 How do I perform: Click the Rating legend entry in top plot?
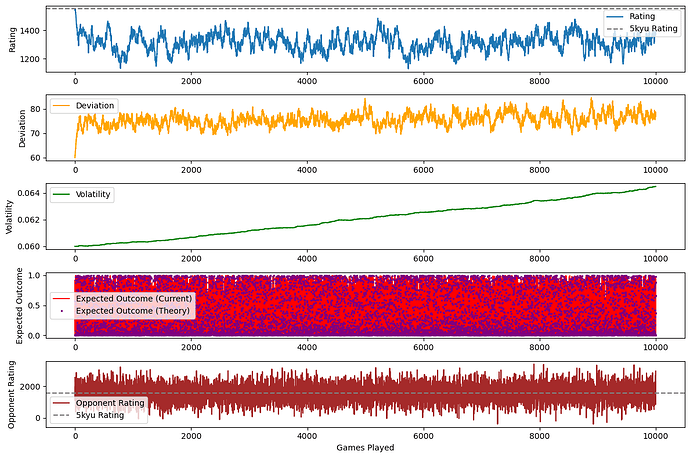click(x=642, y=16)
